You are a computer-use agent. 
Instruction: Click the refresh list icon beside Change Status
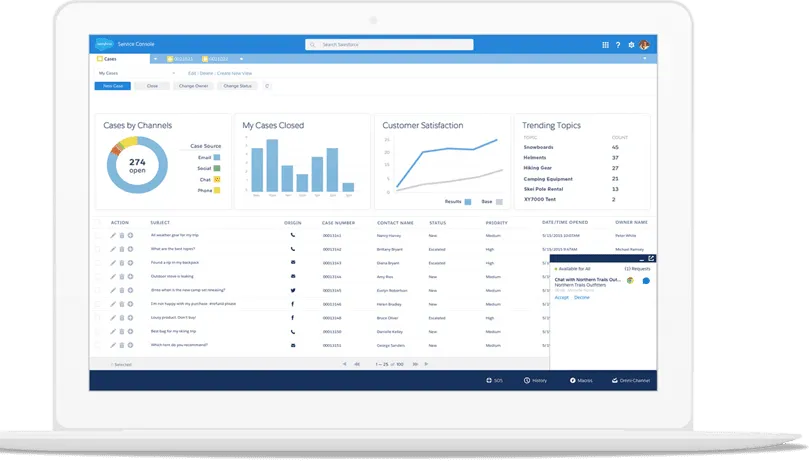point(267,86)
